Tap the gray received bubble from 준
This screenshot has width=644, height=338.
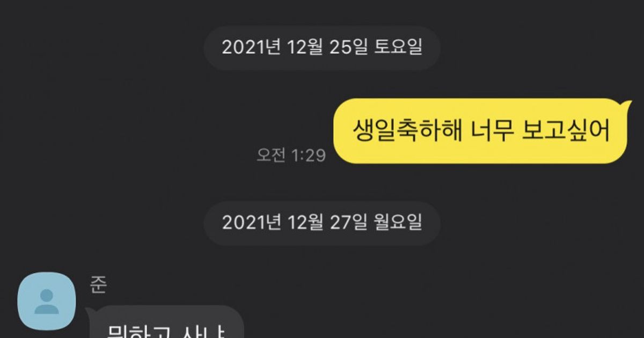click(x=165, y=322)
